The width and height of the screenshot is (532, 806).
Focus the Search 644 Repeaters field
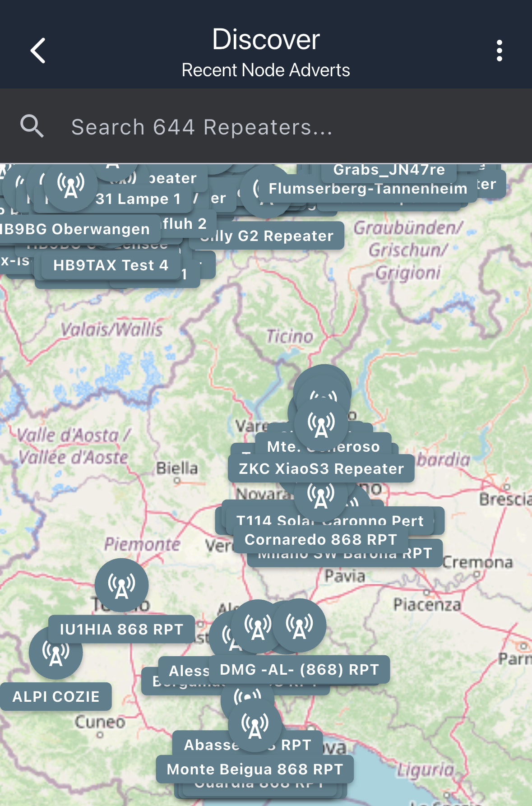coord(271,127)
